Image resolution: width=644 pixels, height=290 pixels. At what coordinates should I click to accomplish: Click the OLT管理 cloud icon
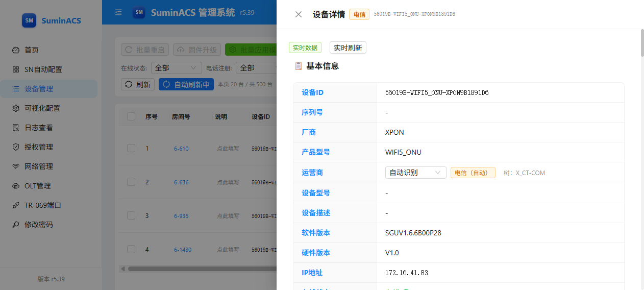click(16, 186)
